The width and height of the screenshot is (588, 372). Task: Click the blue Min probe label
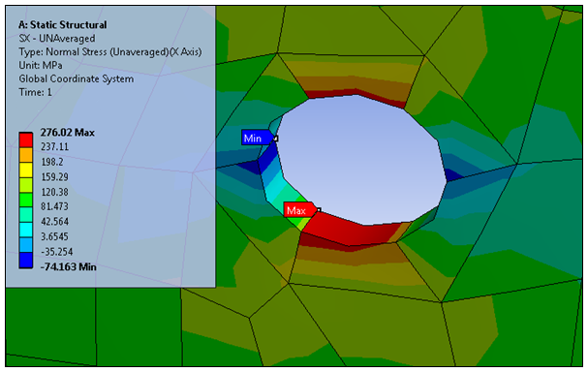[x=257, y=138]
